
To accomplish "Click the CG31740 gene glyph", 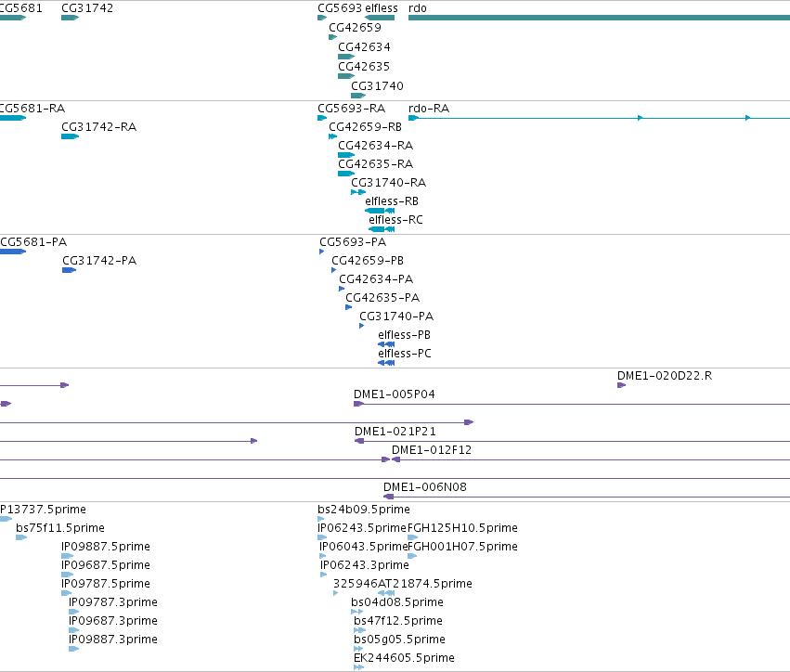I will click(358, 96).
